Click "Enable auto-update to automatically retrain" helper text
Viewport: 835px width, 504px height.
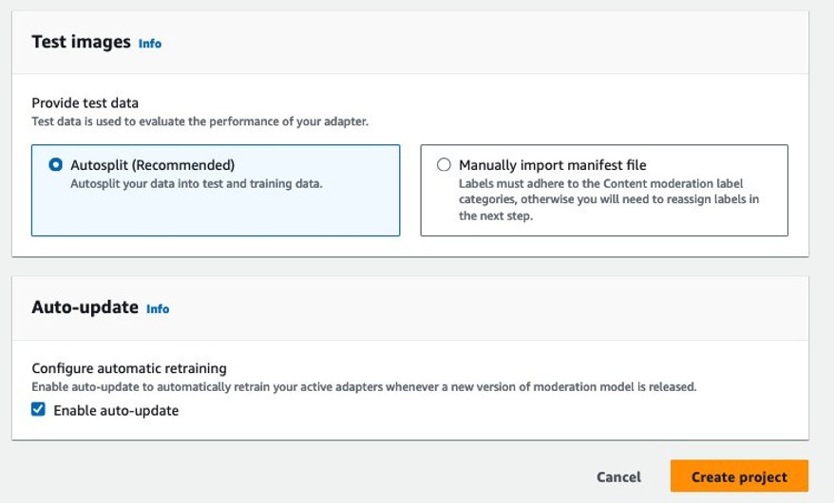coord(364,387)
